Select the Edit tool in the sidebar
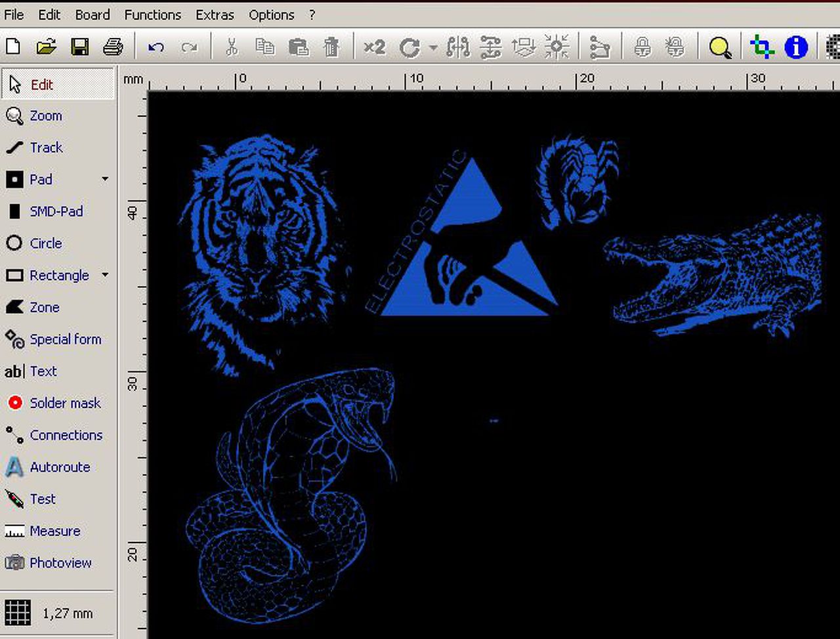 [x=58, y=84]
